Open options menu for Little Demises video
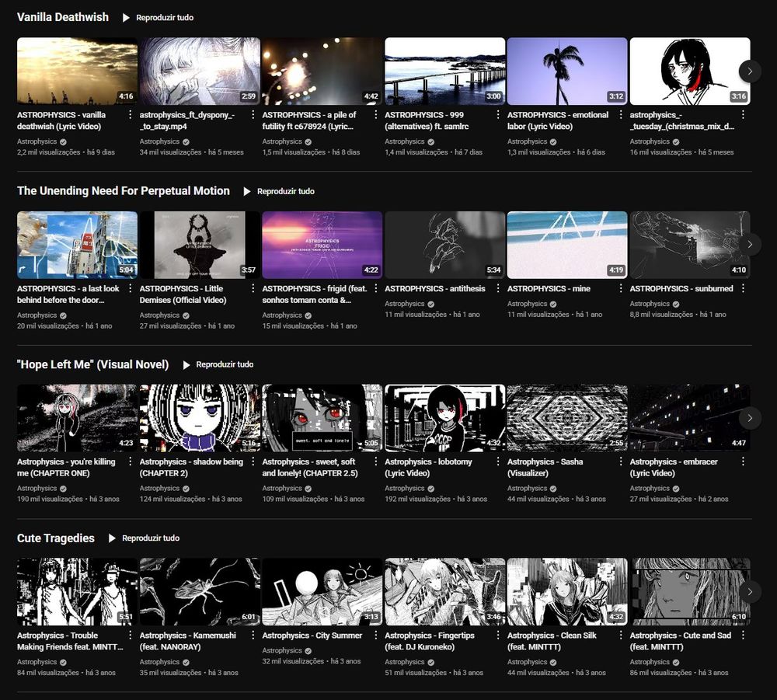Image resolution: width=777 pixels, height=700 pixels. click(253, 288)
